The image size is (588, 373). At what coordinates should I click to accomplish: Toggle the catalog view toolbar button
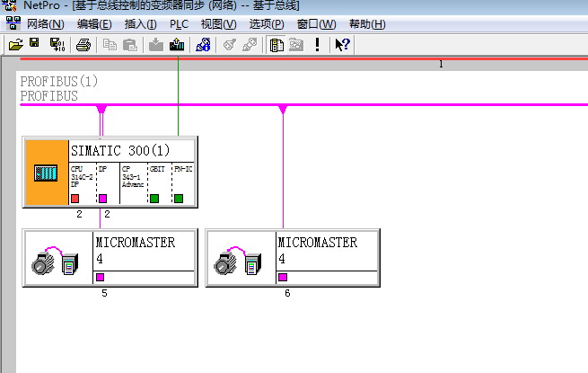tap(276, 44)
